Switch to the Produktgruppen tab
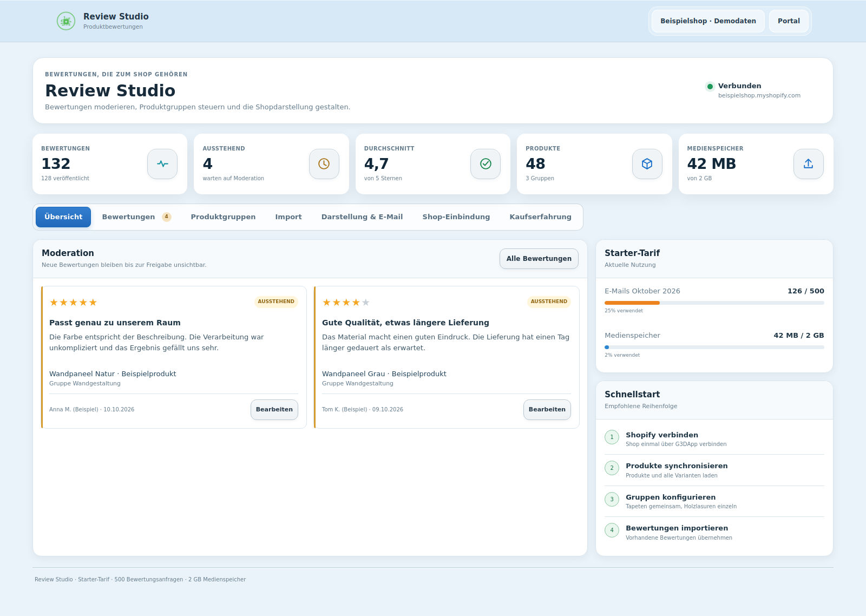Viewport: 866px width, 616px height. click(223, 217)
